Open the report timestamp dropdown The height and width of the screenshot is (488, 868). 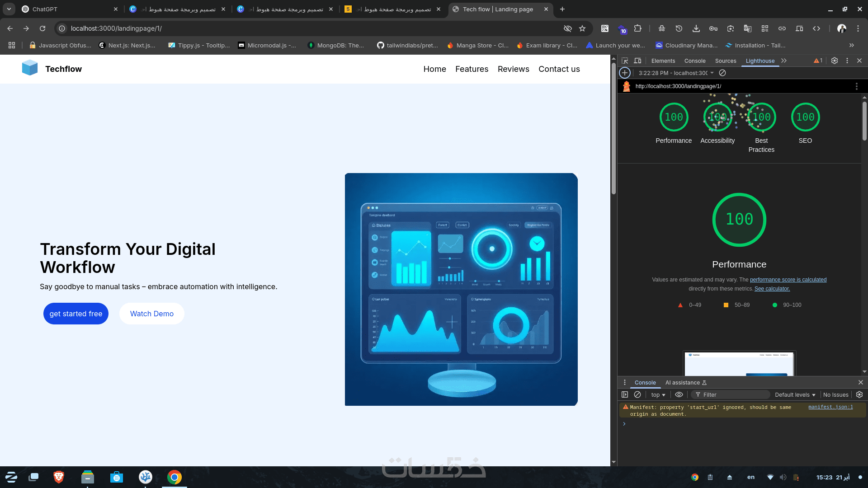pos(676,73)
